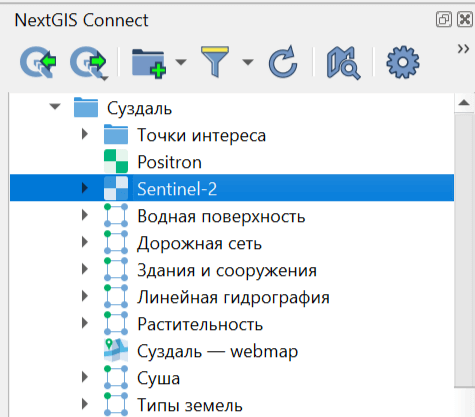Click Дорожная сеть vector layer icon
Screen dimensions: 475x417
[x=116, y=242]
